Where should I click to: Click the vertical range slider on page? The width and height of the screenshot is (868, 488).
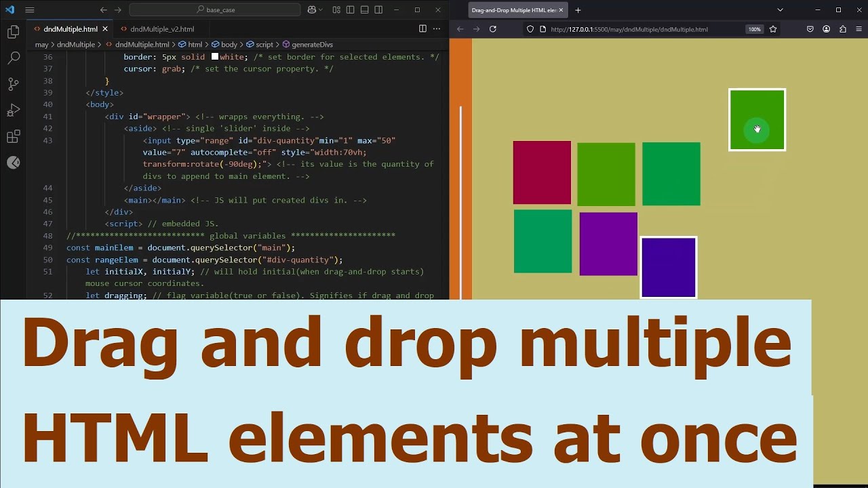point(461,202)
